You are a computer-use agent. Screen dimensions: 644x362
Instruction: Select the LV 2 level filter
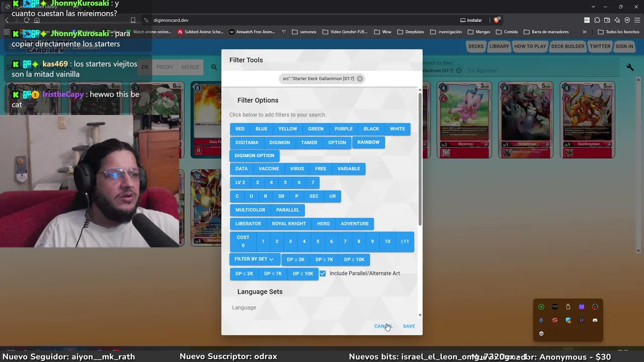240,183
